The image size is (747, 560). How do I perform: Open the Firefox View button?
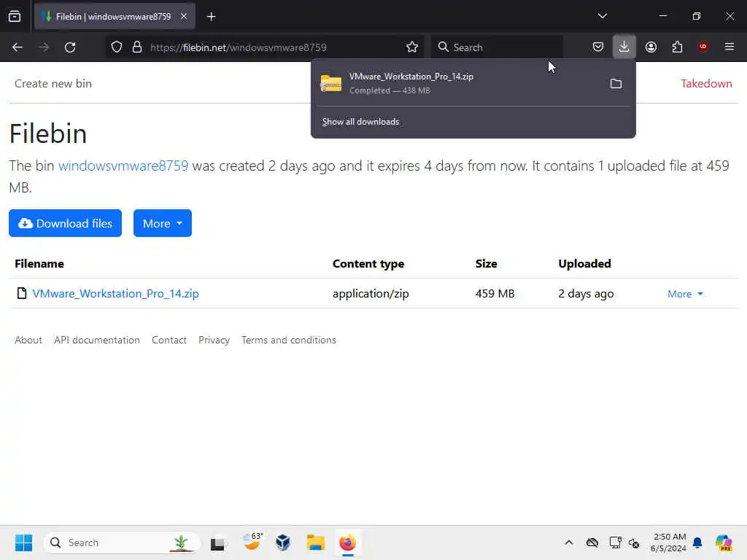click(15, 16)
